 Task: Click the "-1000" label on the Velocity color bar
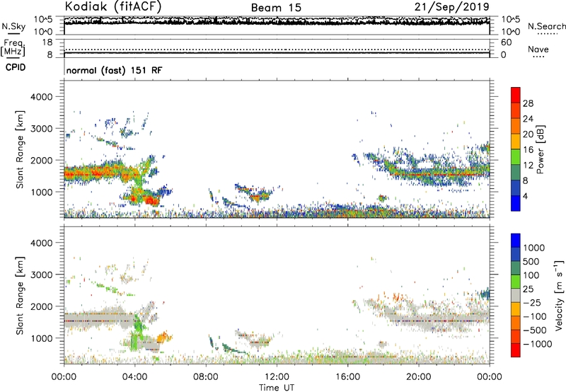[x=538, y=344]
